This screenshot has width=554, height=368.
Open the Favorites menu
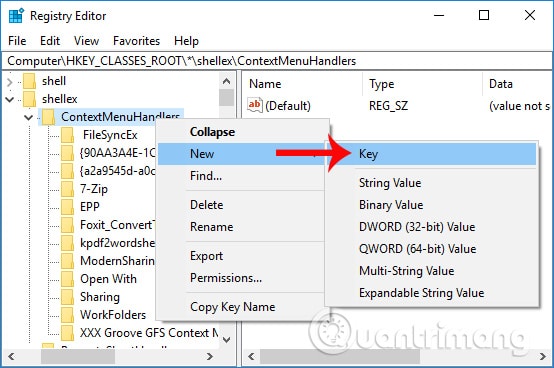[136, 41]
